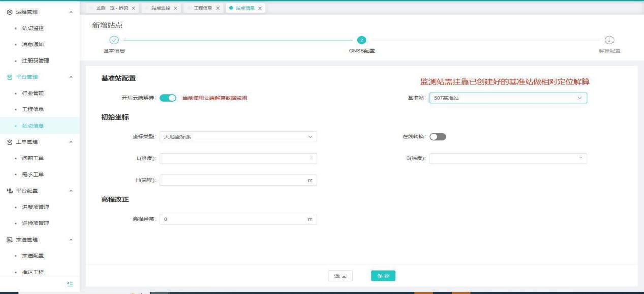644x294 pixels.
Task: Click the 基本信息 step checkmark icon
Action: coord(114,40)
